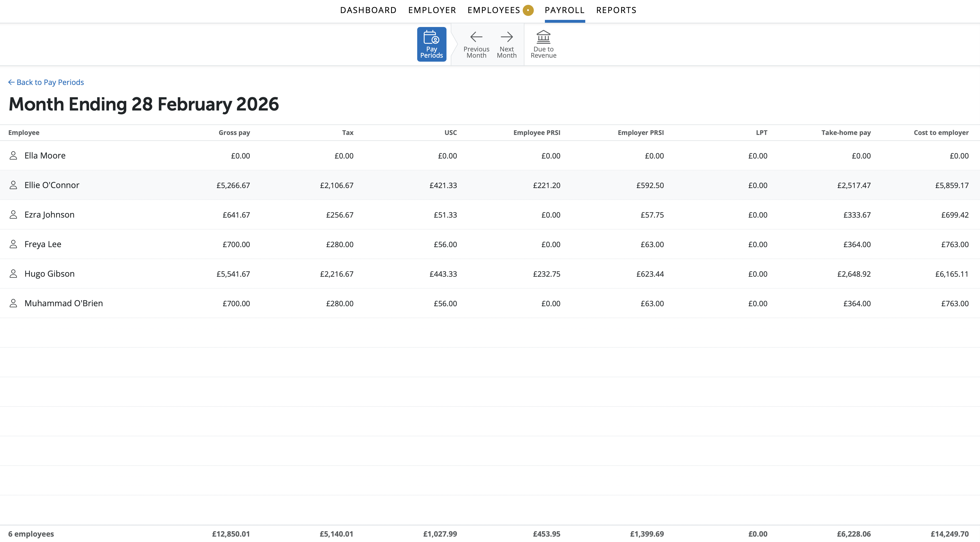Open Muhammad O'Brien's employee name
980x542 pixels.
[63, 303]
